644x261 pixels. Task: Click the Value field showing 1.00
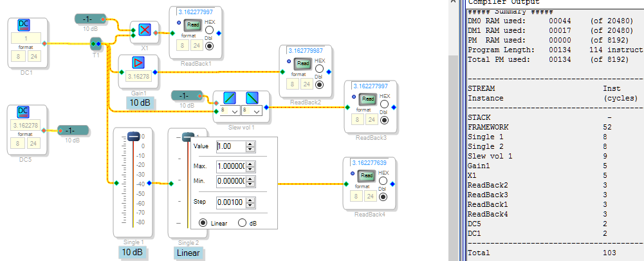[231, 146]
